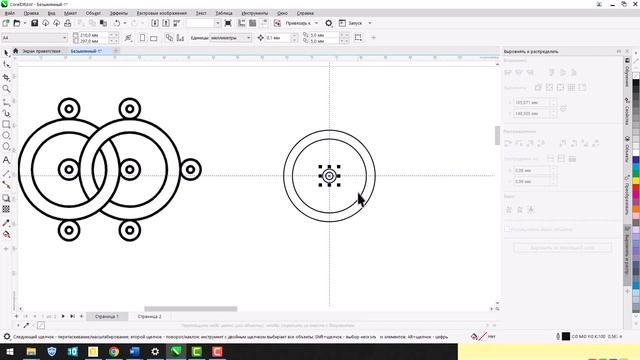
Task: Select the Interactive Fill tool
Action: (x=6, y=234)
